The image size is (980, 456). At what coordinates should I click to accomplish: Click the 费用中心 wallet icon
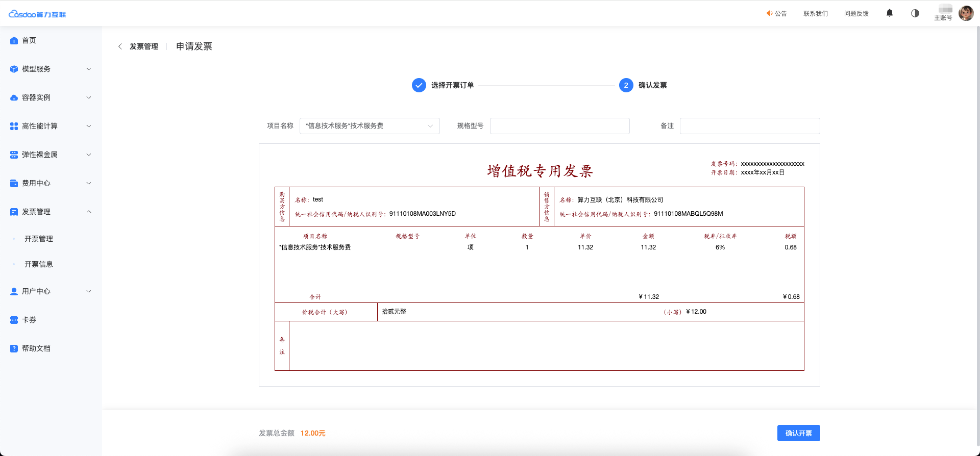point(14,183)
